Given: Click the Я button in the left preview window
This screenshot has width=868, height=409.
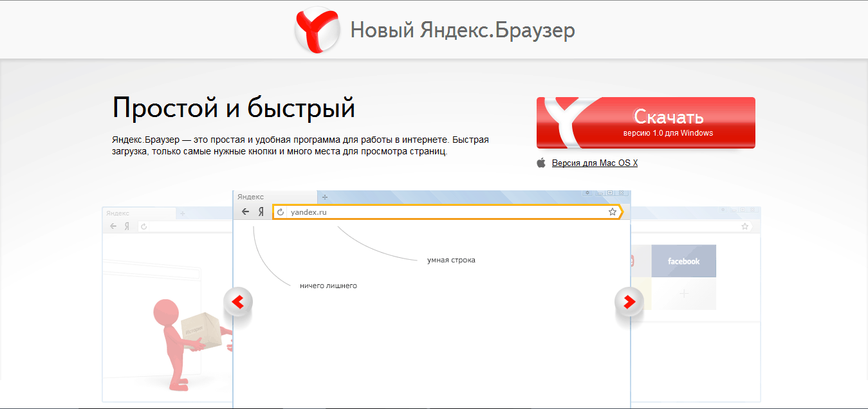Looking at the screenshot, I should point(127,226).
